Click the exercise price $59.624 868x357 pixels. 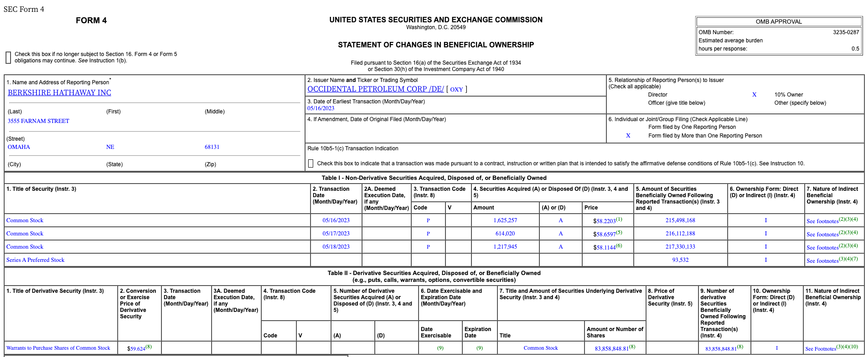click(136, 348)
